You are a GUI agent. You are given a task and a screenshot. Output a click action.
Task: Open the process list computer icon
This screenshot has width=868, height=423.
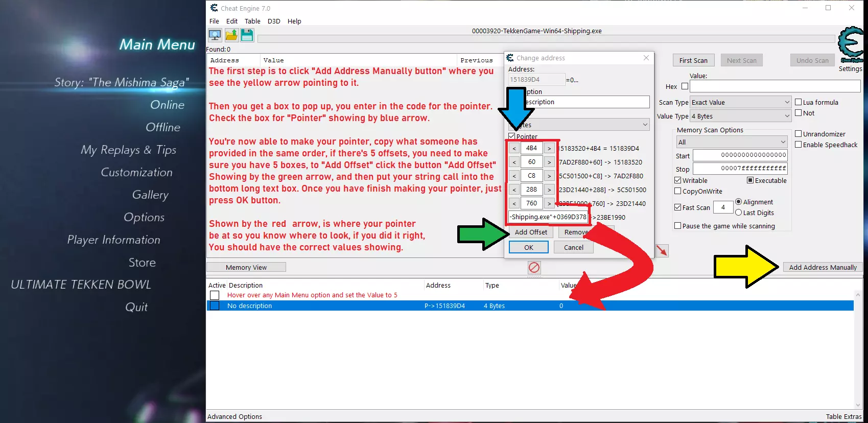[x=215, y=35]
